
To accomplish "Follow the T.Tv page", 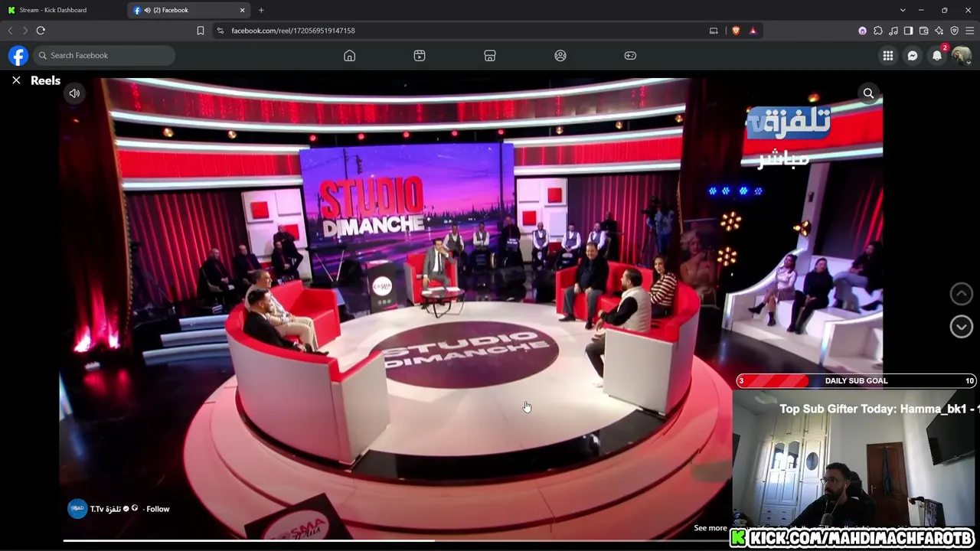I will tap(158, 509).
